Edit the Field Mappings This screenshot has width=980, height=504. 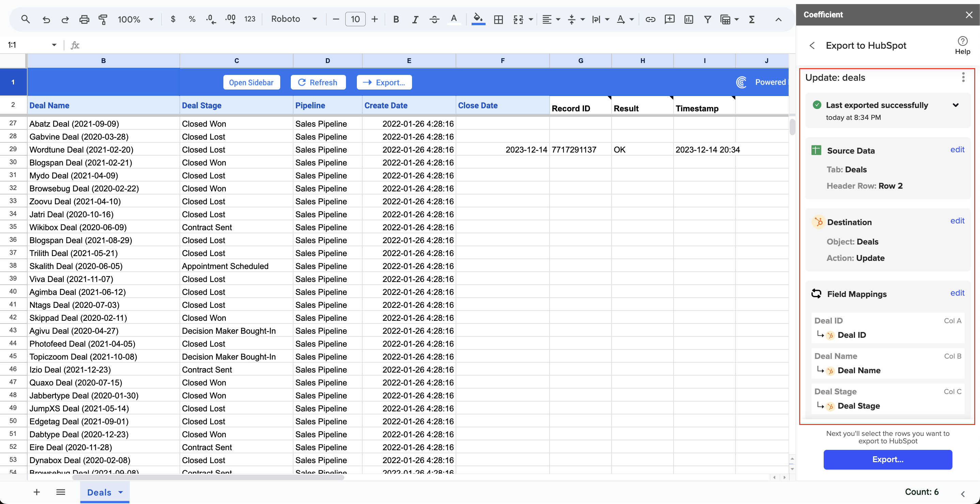pos(957,293)
